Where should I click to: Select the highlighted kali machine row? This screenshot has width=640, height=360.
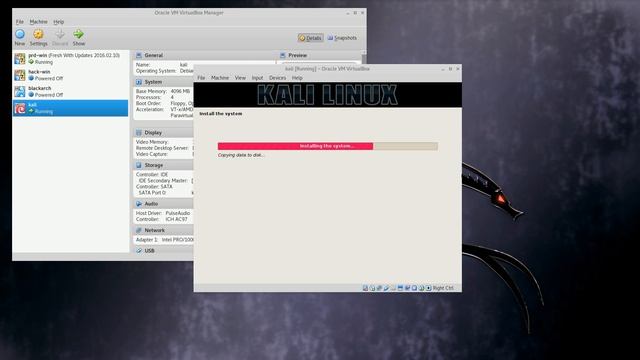pos(70,108)
